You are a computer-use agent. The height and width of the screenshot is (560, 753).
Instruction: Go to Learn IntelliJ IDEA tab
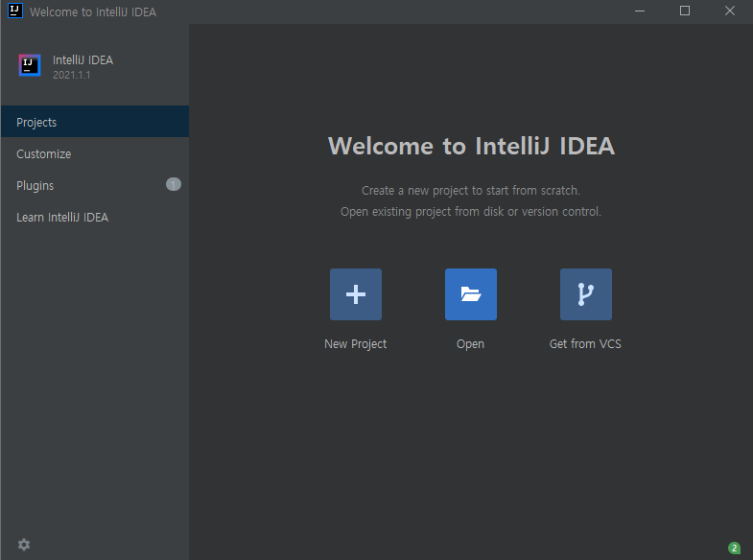pos(95,217)
